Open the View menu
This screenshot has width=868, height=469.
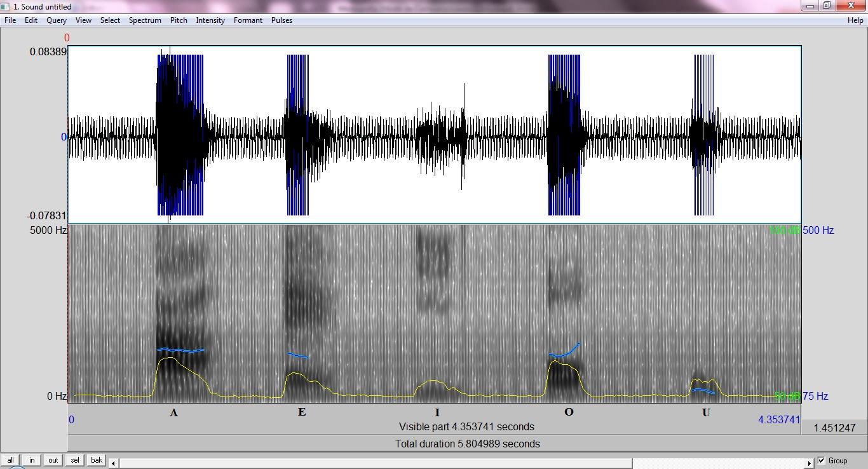[83, 20]
